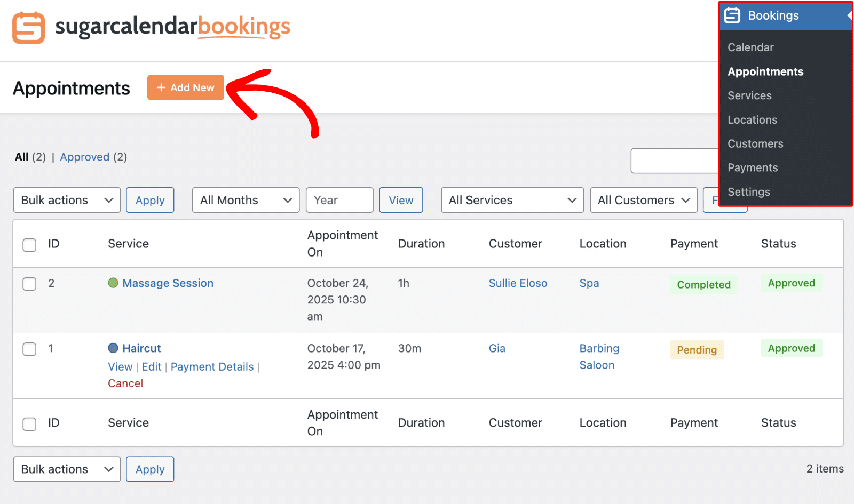Open the Settings menu item
854x504 pixels.
(748, 192)
